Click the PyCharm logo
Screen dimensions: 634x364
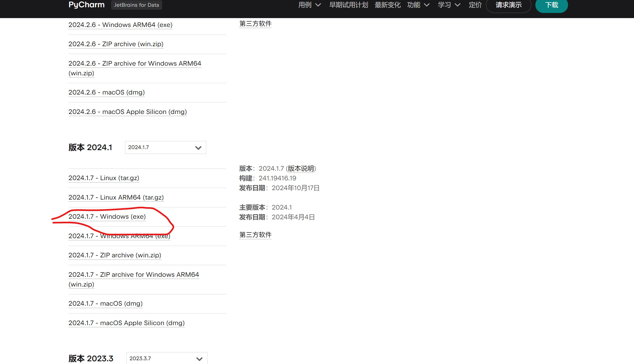(x=86, y=5)
